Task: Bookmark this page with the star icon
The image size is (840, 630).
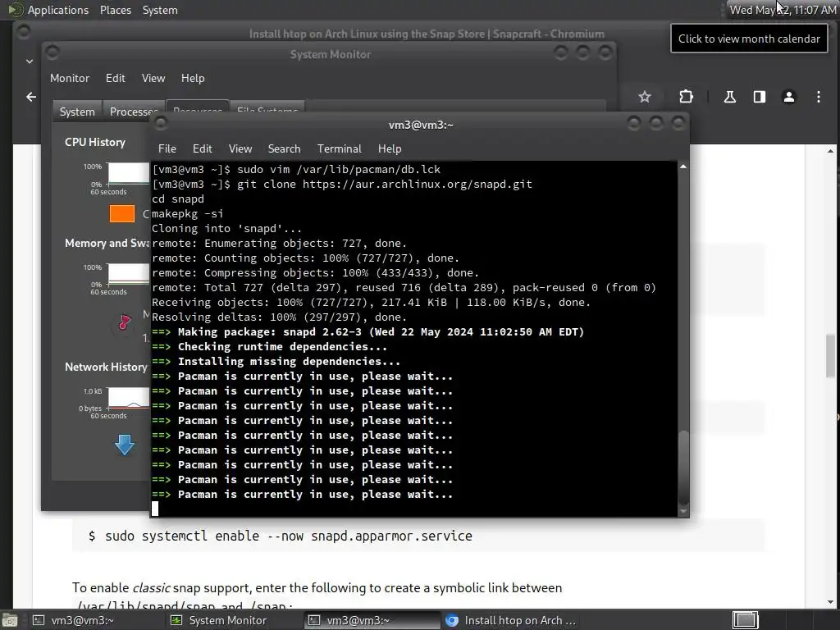Action: point(645,97)
